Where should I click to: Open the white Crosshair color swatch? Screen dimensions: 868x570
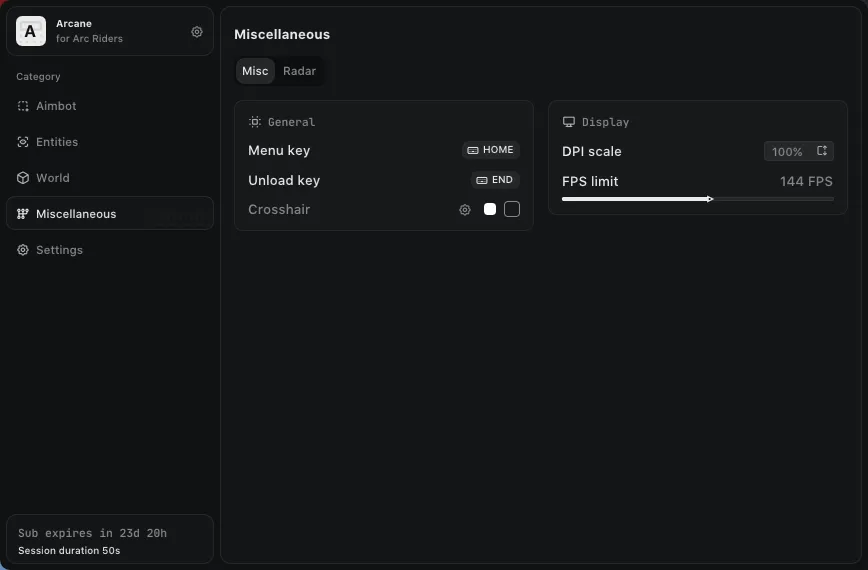coord(490,209)
